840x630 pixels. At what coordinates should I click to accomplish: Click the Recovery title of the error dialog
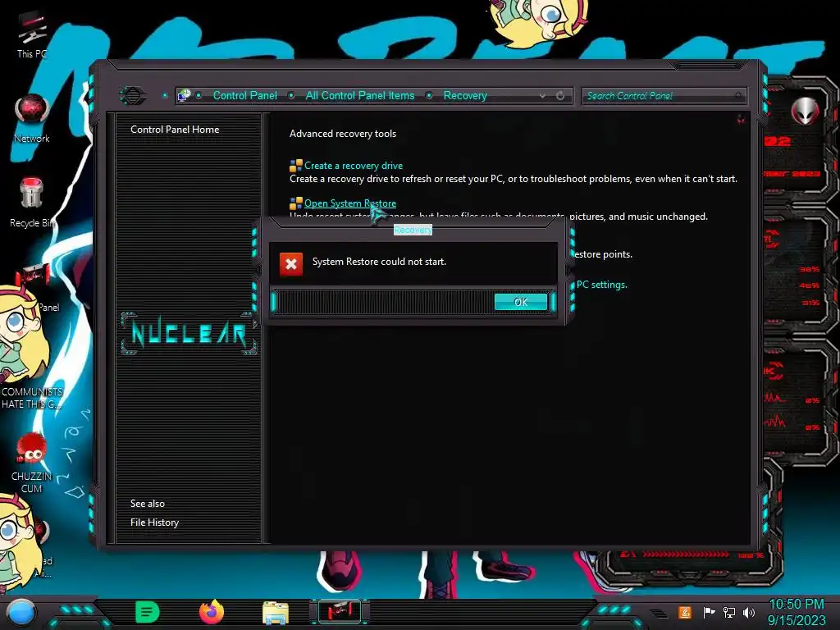pyautogui.click(x=413, y=230)
